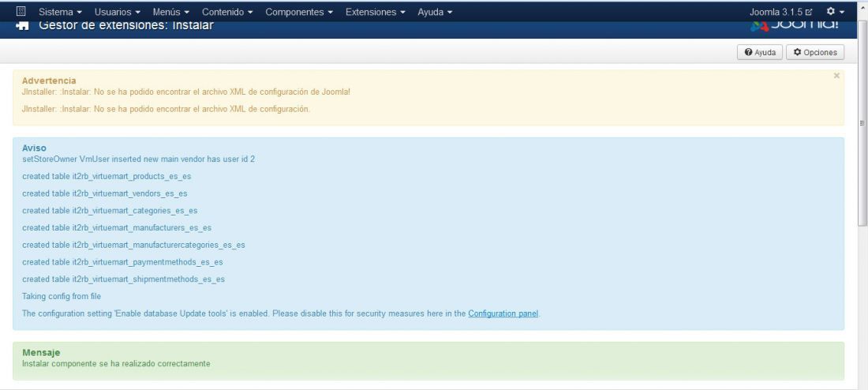Click 'created table it2rb_virtuemart_vendors_es_es' line
The height and width of the screenshot is (390, 868).
[x=105, y=194]
